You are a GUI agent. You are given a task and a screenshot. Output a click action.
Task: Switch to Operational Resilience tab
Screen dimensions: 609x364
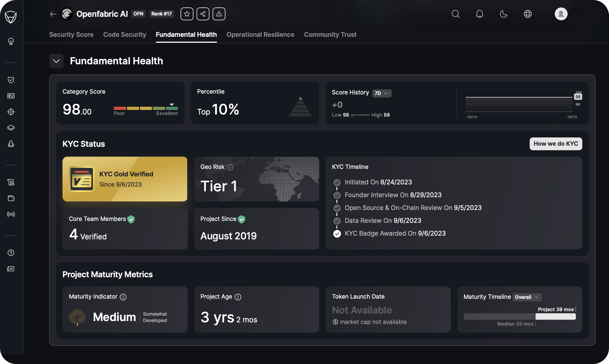tap(260, 35)
